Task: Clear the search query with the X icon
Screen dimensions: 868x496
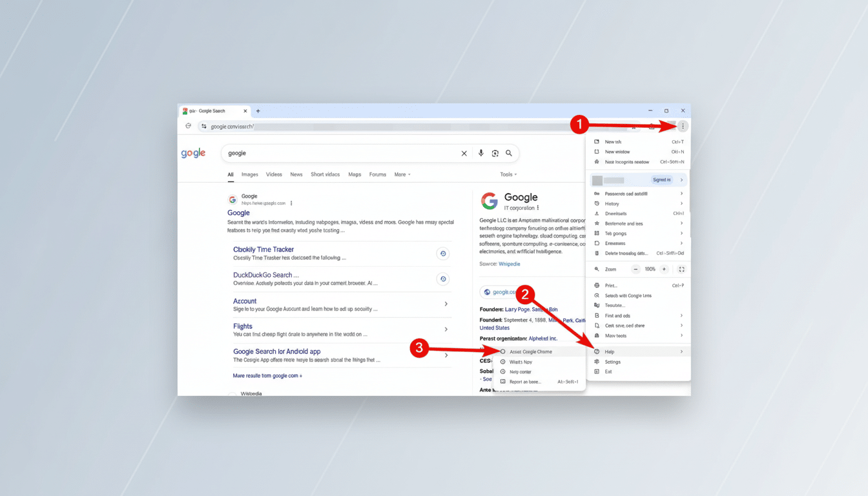Action: coord(464,153)
